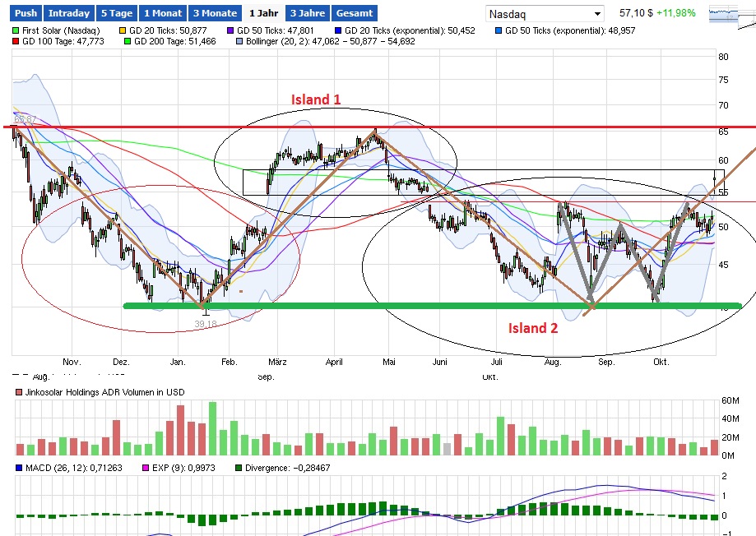Click the Jinkosolar Volumen legend swatch
Viewport: 756px width, 536px height.
click(19, 392)
